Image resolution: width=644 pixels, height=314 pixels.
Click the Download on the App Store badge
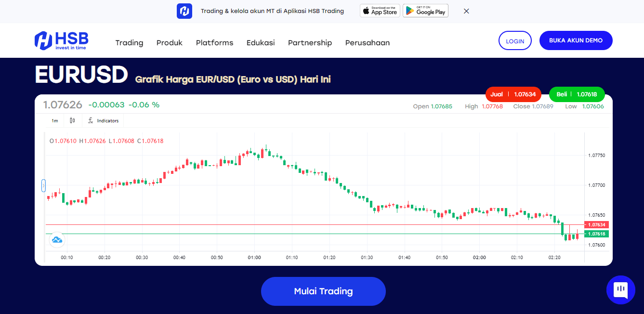(x=380, y=10)
